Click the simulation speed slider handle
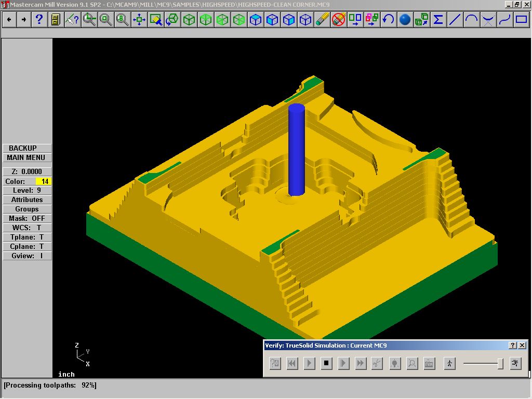This screenshot has width=532, height=399. click(500, 364)
